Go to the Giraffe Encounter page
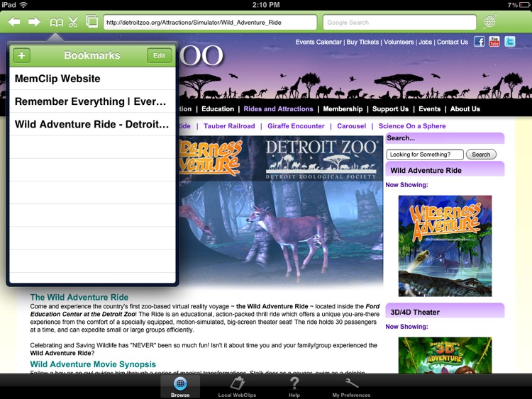Viewport: 532px width, 399px height. (x=296, y=126)
